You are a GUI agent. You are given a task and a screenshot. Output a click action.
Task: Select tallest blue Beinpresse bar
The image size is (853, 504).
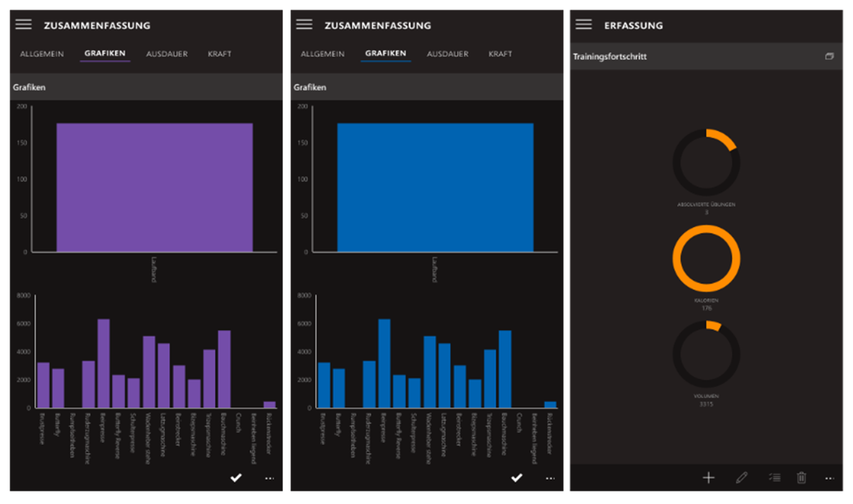coord(385,363)
